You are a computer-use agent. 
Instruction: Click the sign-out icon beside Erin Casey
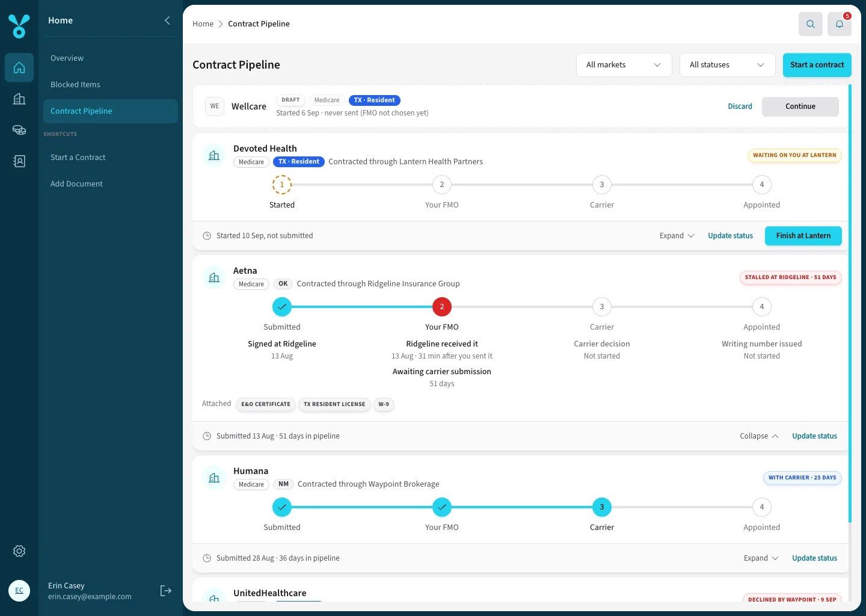166,591
